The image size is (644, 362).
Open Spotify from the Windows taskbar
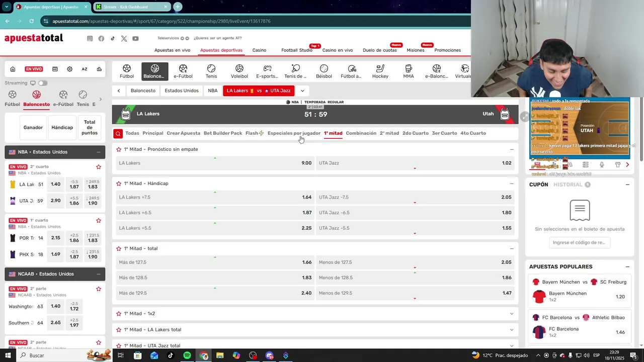[x=187, y=355]
